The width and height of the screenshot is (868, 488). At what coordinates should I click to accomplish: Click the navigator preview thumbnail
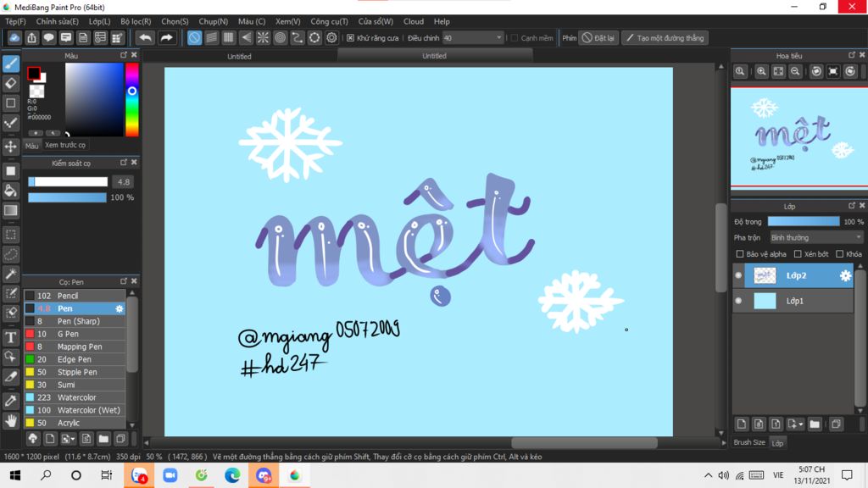coord(798,136)
